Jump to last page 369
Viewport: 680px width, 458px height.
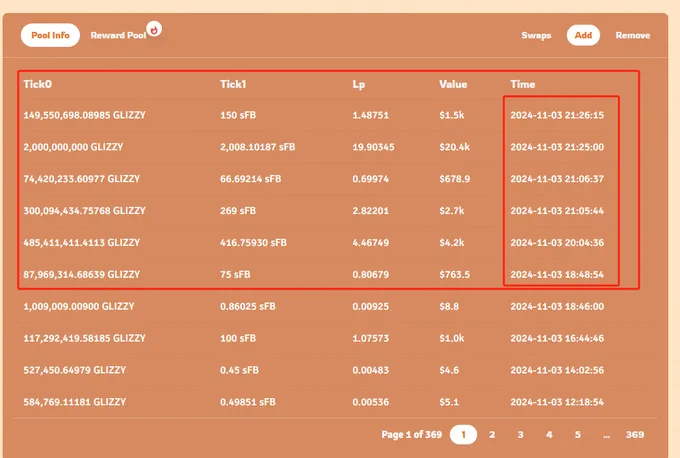point(635,435)
